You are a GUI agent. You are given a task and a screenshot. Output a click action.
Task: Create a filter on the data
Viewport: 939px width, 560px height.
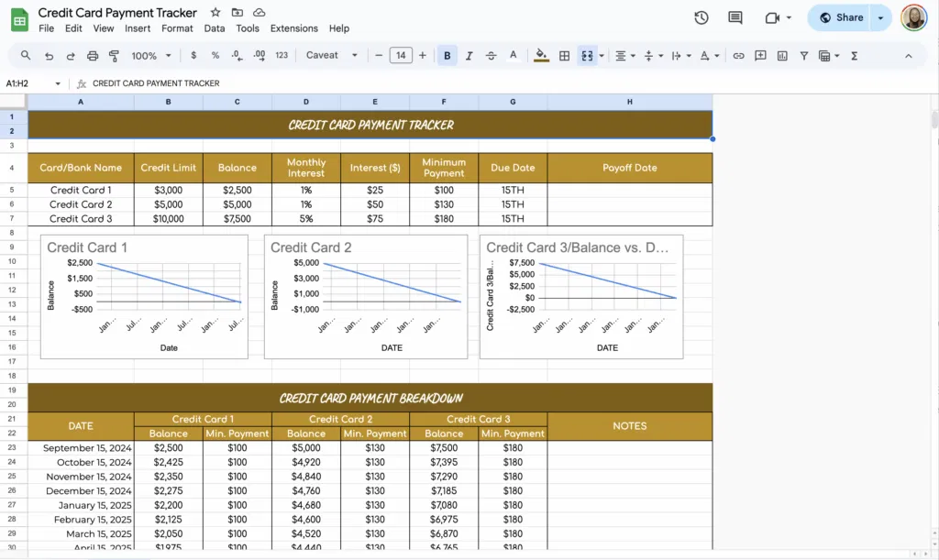point(804,55)
